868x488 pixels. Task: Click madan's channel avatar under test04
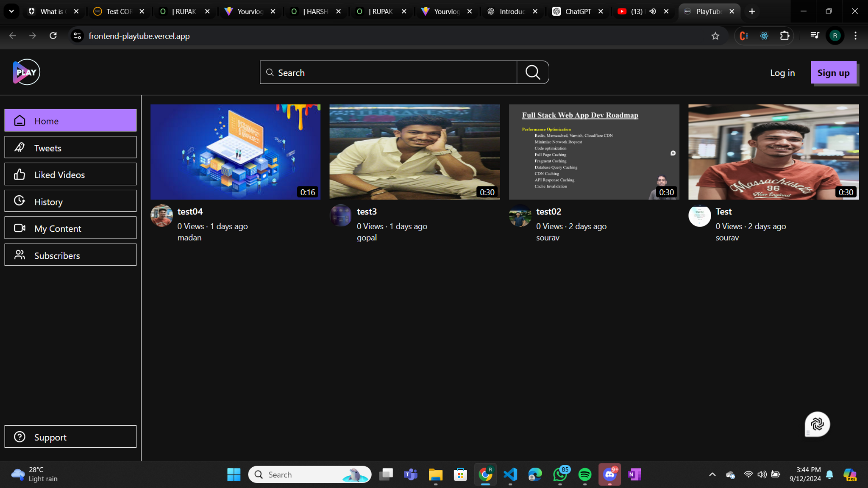[x=161, y=216]
